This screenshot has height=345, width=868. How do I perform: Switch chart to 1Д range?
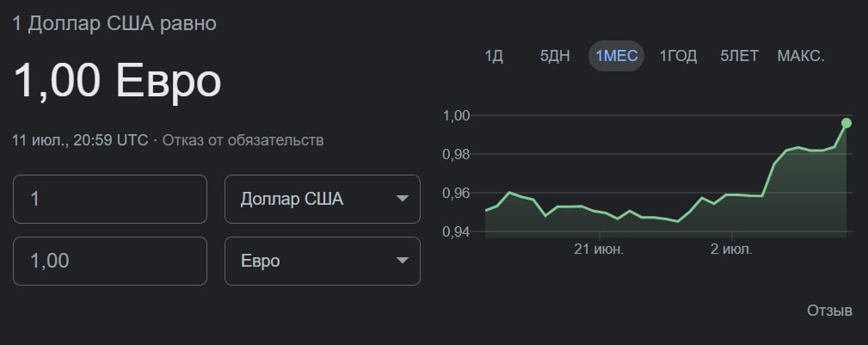(x=494, y=57)
